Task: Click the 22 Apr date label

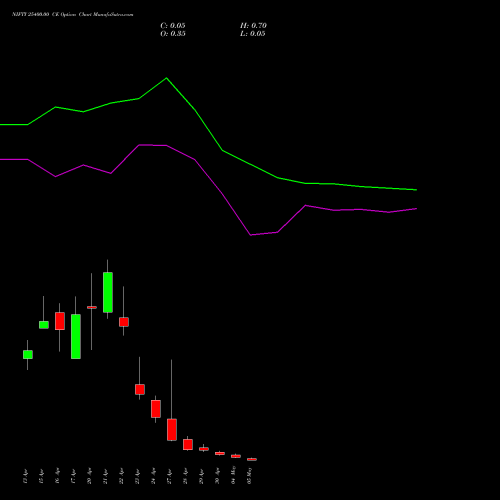Action: pos(122,476)
